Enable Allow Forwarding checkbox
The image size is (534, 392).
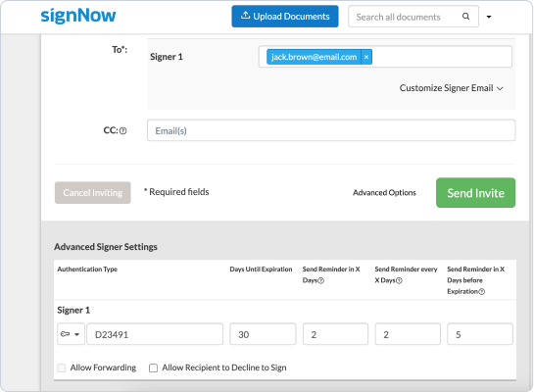pos(62,367)
